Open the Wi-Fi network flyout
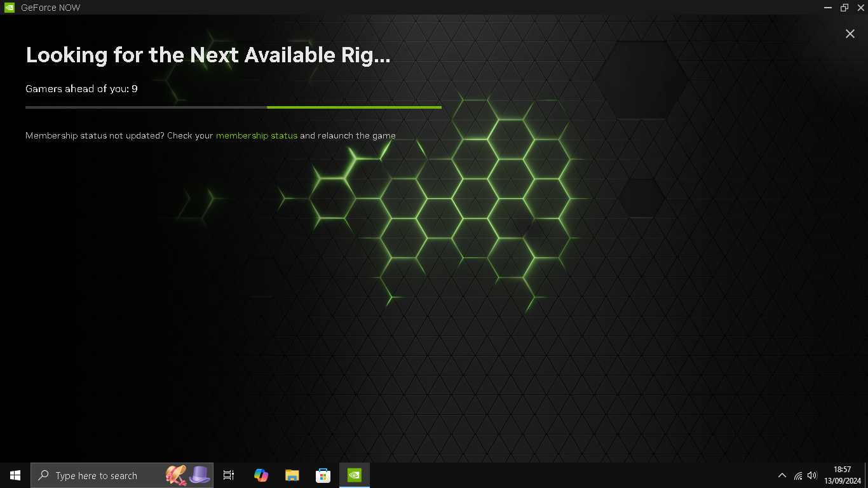The image size is (868, 488). click(x=798, y=475)
